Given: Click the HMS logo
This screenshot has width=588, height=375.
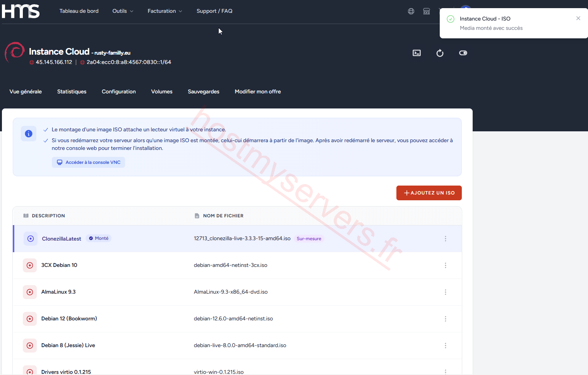Looking at the screenshot, I should tap(21, 11).
